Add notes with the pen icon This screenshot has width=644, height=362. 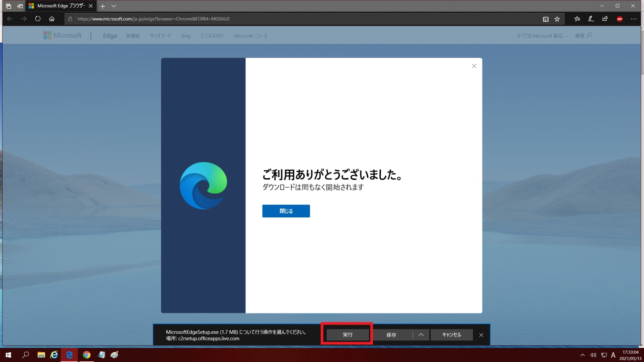591,19
